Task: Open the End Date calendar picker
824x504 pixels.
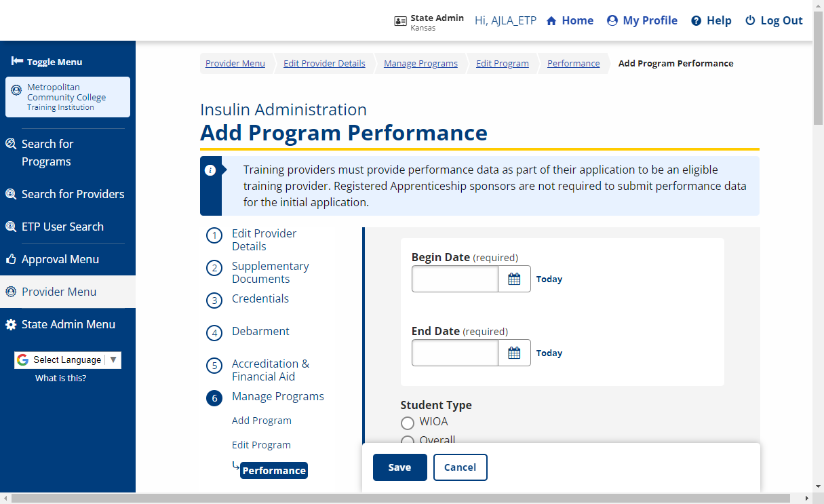Action: 514,353
